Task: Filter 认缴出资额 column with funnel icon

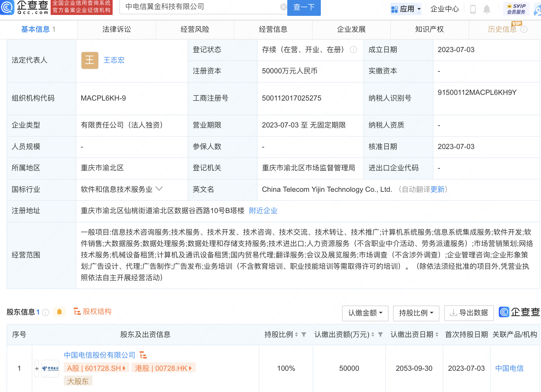Action: (x=380, y=335)
